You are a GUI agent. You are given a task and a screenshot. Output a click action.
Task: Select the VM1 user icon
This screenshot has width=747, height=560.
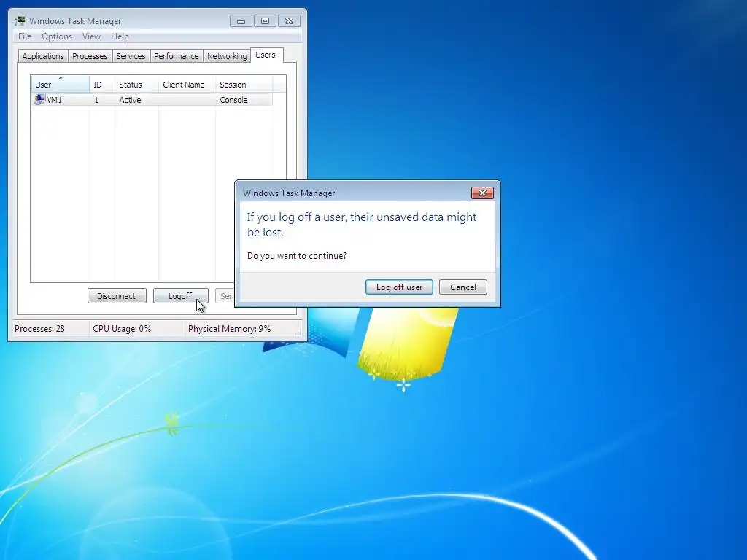(x=39, y=99)
